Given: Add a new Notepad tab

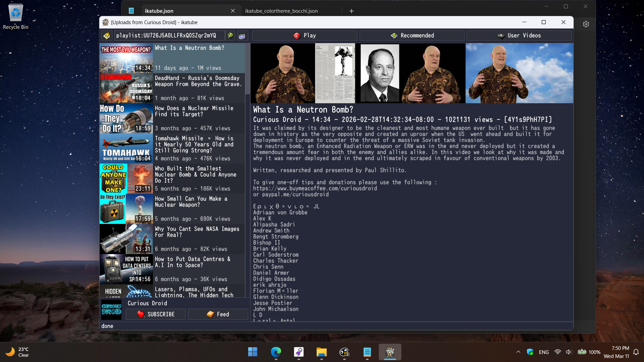Looking at the screenshot, I should (x=352, y=11).
